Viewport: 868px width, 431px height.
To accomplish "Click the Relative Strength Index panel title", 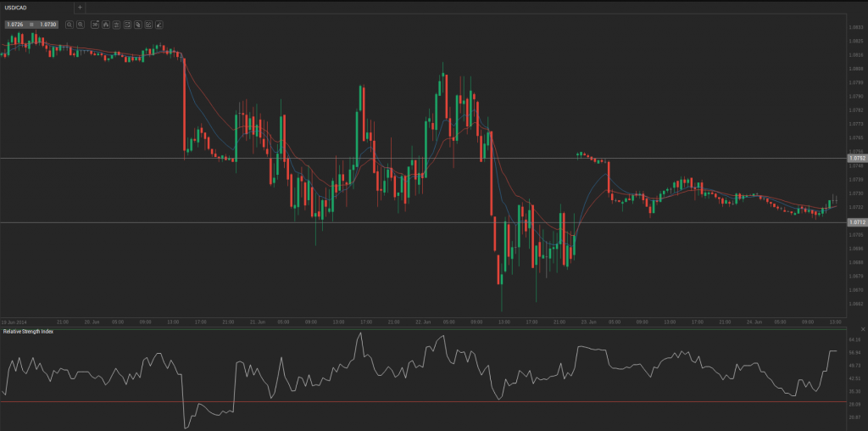I will click(x=27, y=330).
